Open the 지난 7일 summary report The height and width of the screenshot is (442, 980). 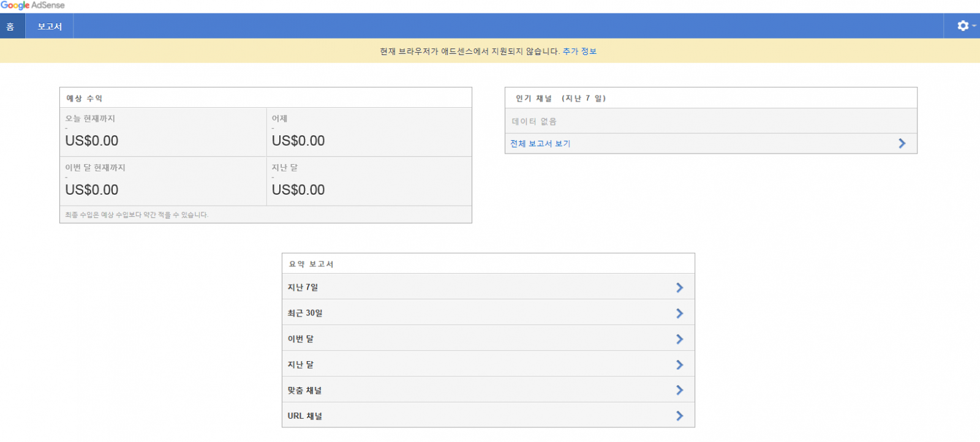click(303, 287)
